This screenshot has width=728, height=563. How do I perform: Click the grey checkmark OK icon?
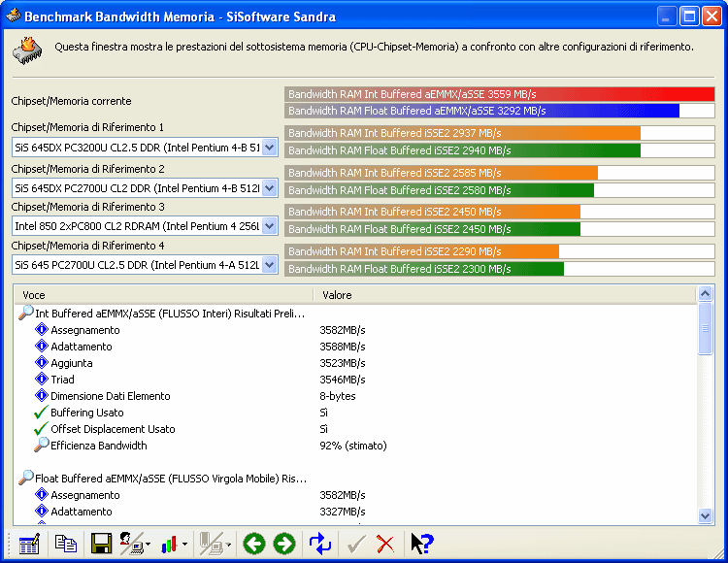[x=355, y=544]
